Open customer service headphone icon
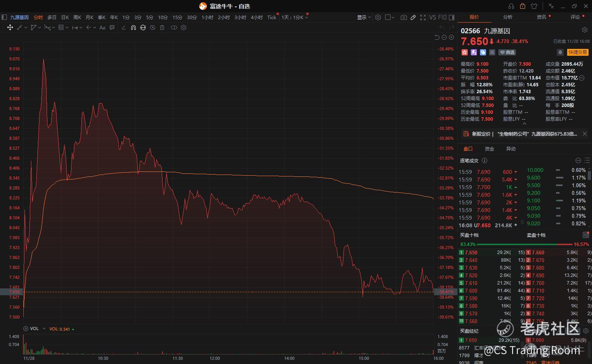The width and height of the screenshot is (592, 364). 511,6
